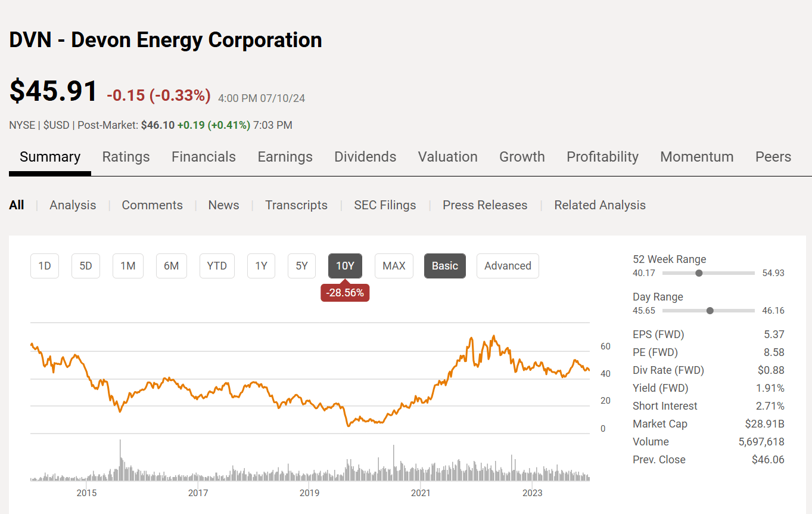This screenshot has height=514, width=812.
Task: View the Peers tab
Action: click(773, 157)
